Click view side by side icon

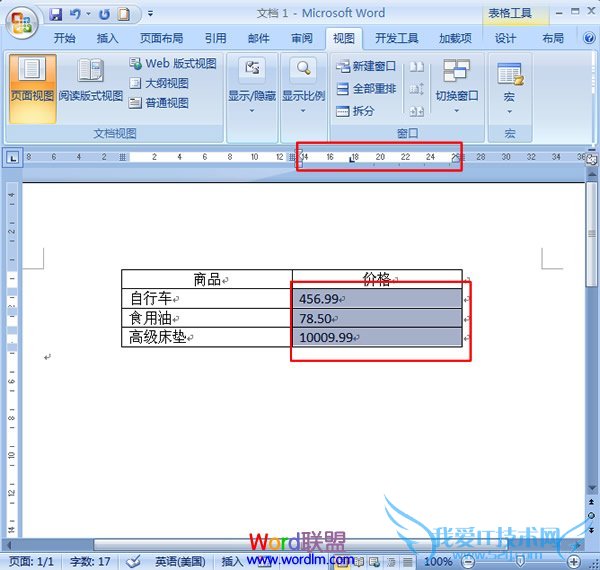pos(416,67)
